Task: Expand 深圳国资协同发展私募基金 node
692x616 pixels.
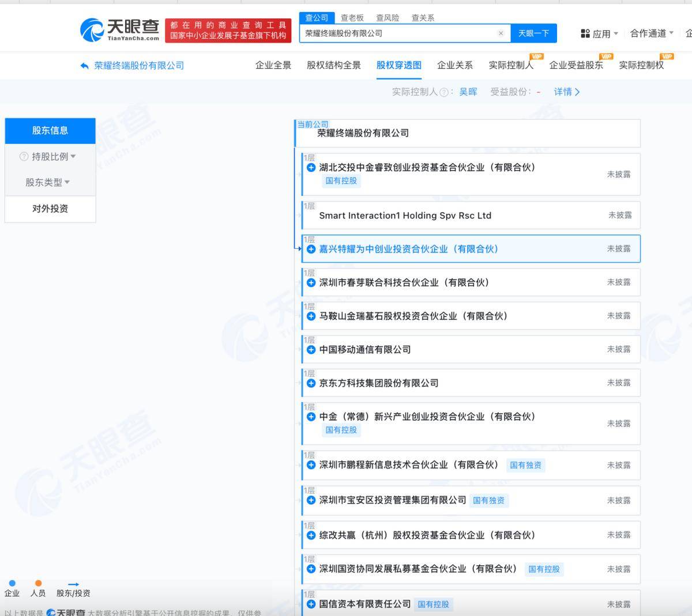Action: (311, 569)
